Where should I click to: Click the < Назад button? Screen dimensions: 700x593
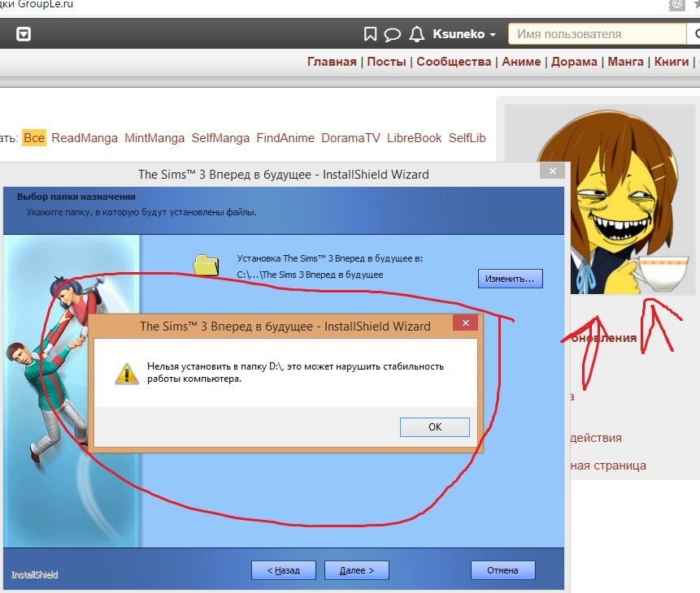[284, 570]
